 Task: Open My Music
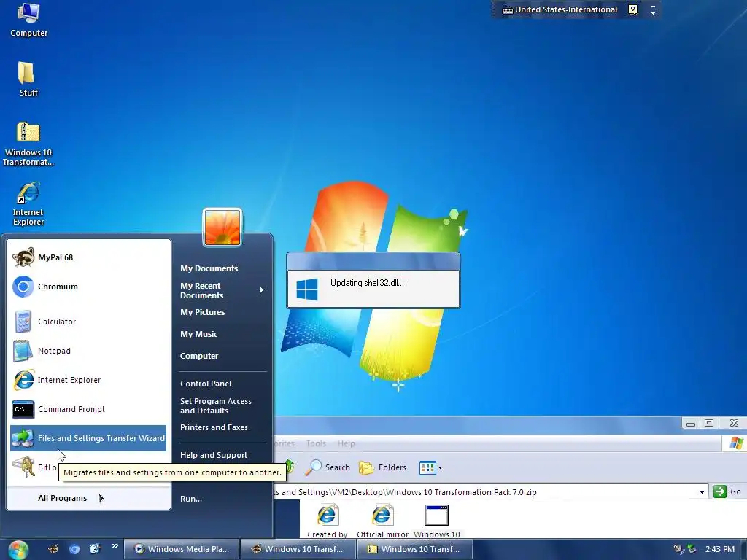tap(198, 334)
